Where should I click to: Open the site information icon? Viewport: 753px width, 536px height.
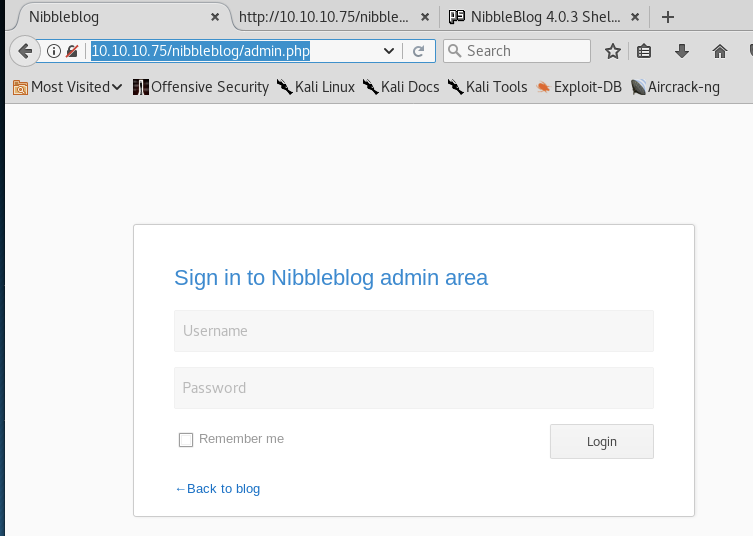click(x=55, y=51)
